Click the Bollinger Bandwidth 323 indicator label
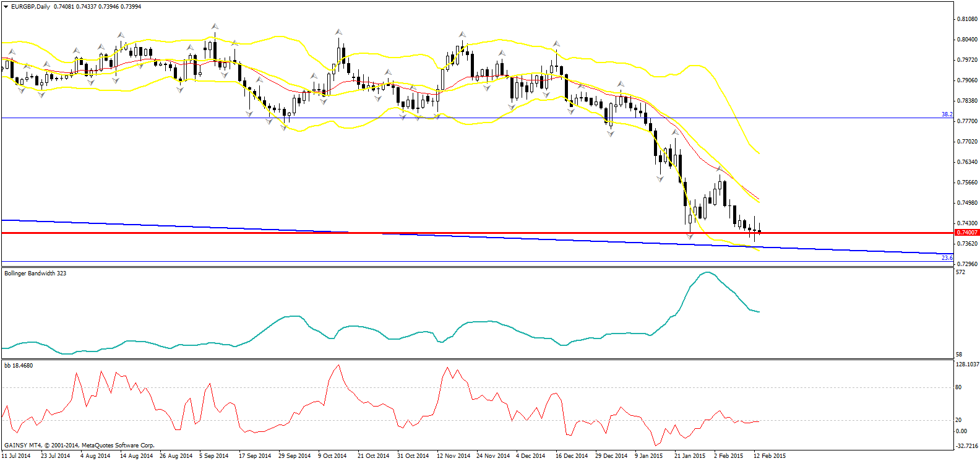This screenshot has height=461, width=980. click(35, 273)
